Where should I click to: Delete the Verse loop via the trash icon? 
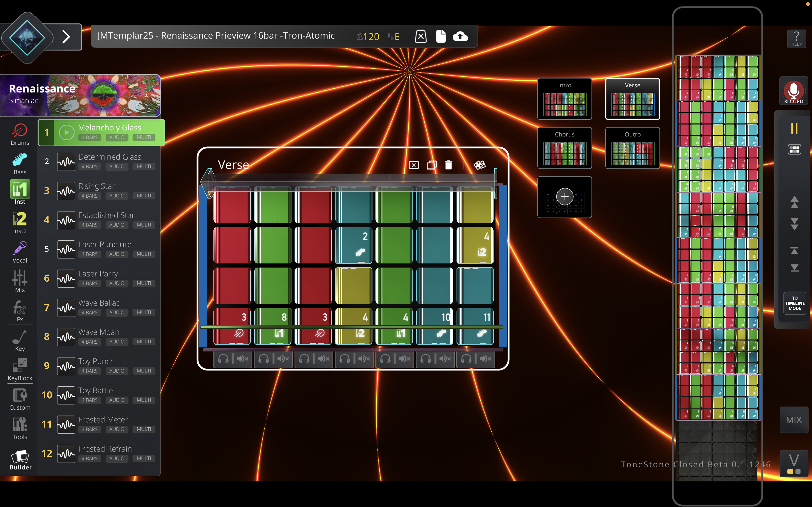click(x=449, y=165)
